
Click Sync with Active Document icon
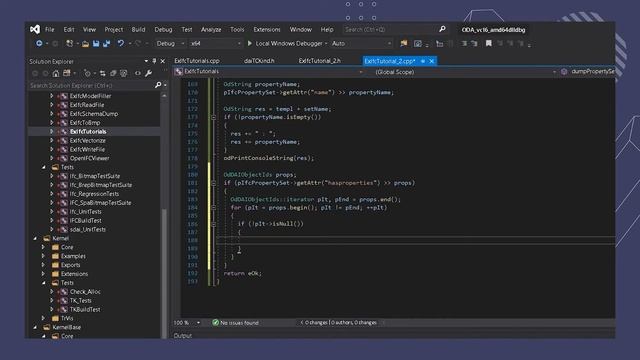[x=102, y=73]
